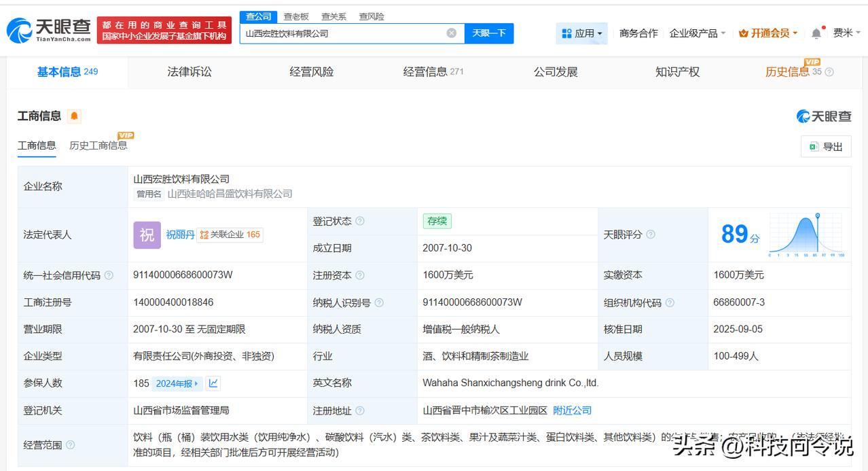Click credit code 91140000668600073W beside 统一社会信用代码
Viewport: 868px width, 471px height.
[183, 275]
